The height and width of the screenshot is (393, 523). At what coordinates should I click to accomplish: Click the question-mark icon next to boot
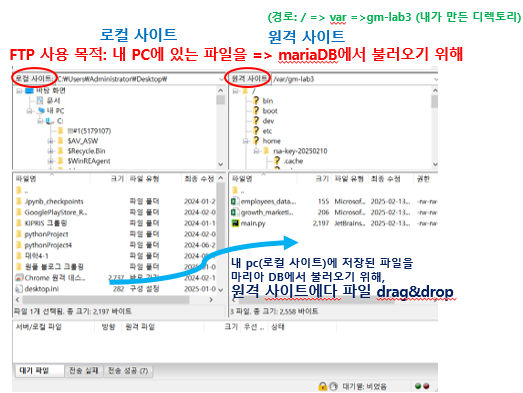click(256, 110)
